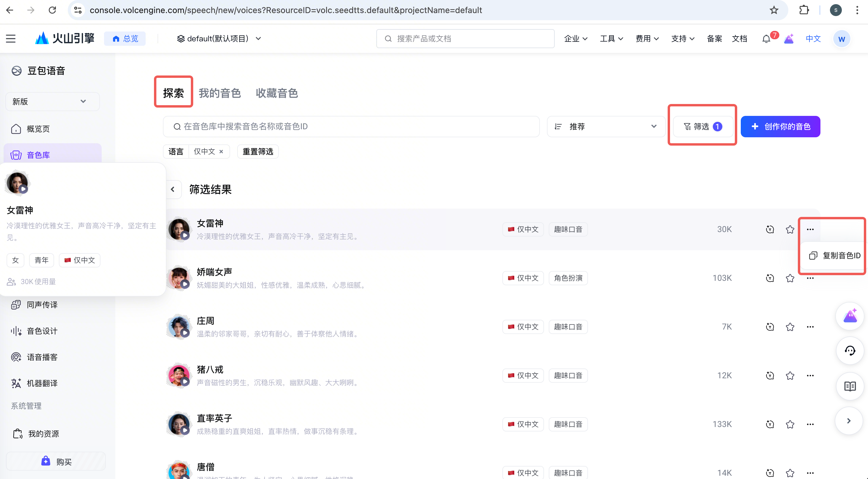Switch to the 我的音色 tab

(220, 93)
